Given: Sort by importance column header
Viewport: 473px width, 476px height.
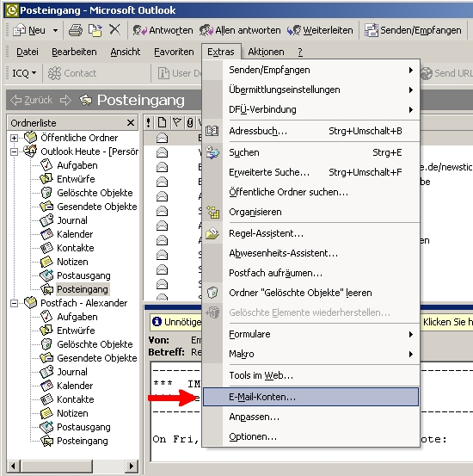Looking at the screenshot, I should tap(149, 122).
